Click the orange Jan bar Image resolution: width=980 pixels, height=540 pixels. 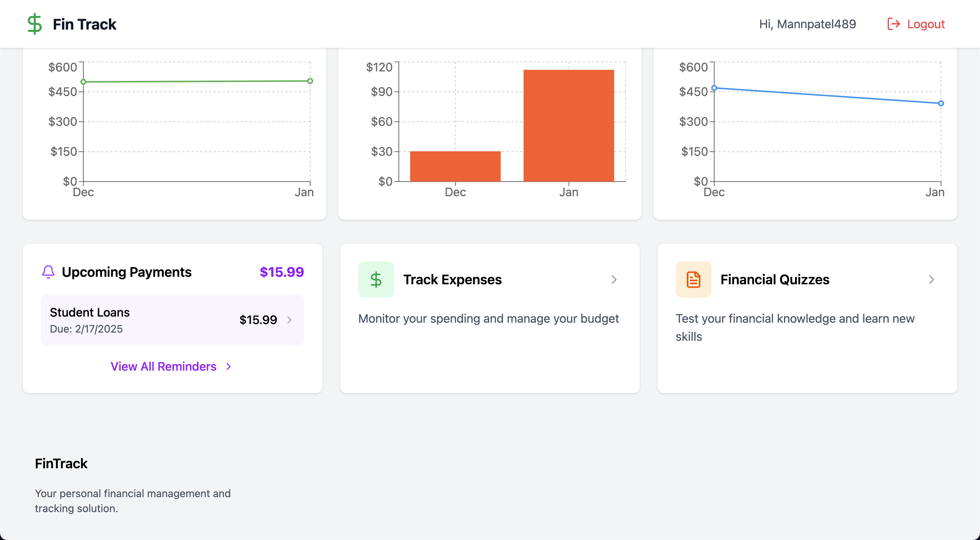pos(569,125)
